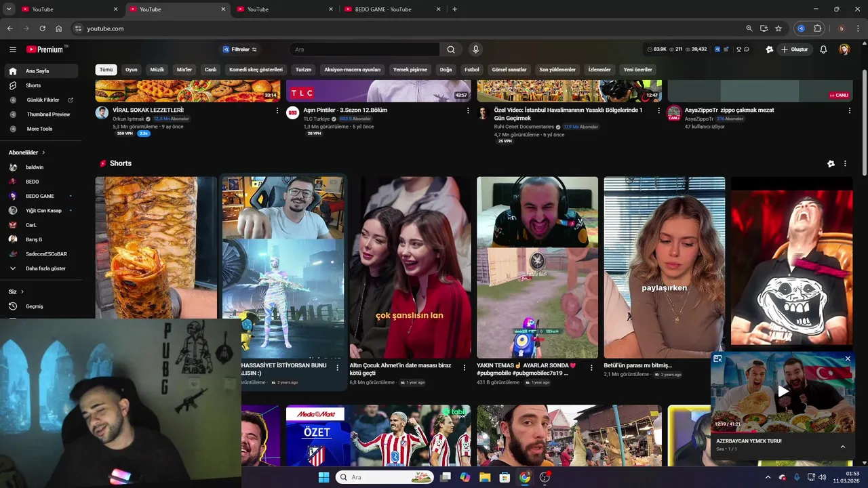The height and width of the screenshot is (488, 868).
Task: Expand the Abonelikler section
Action: click(x=27, y=152)
